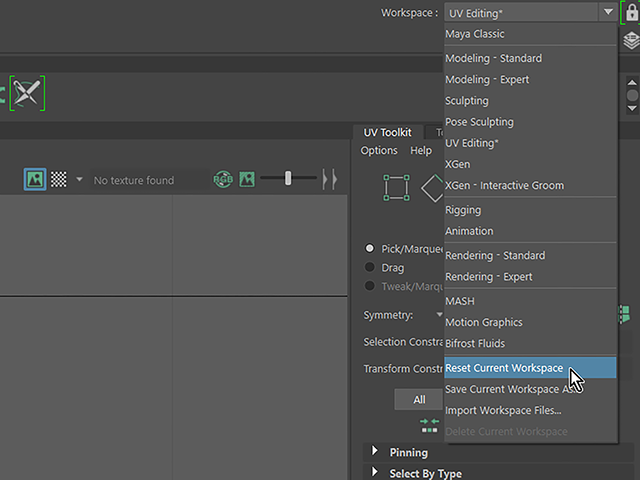Click the green arrows icon below All

(429, 425)
